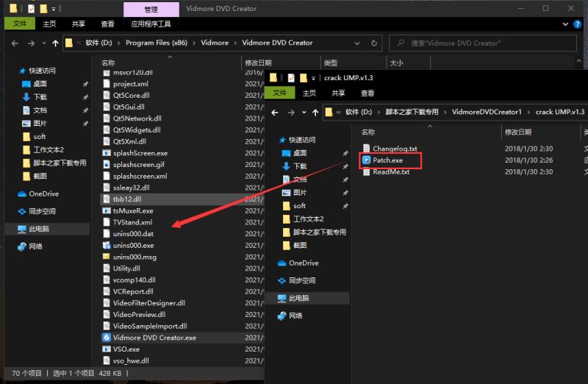
Task: Open quick access toolbar dropdown in Vidmore window
Action: coord(54,9)
